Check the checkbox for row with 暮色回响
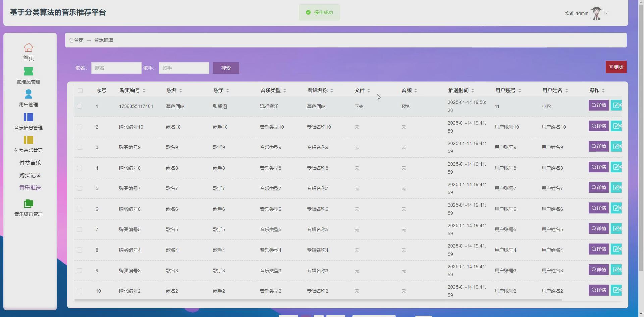This screenshot has width=644, height=317. [80, 106]
